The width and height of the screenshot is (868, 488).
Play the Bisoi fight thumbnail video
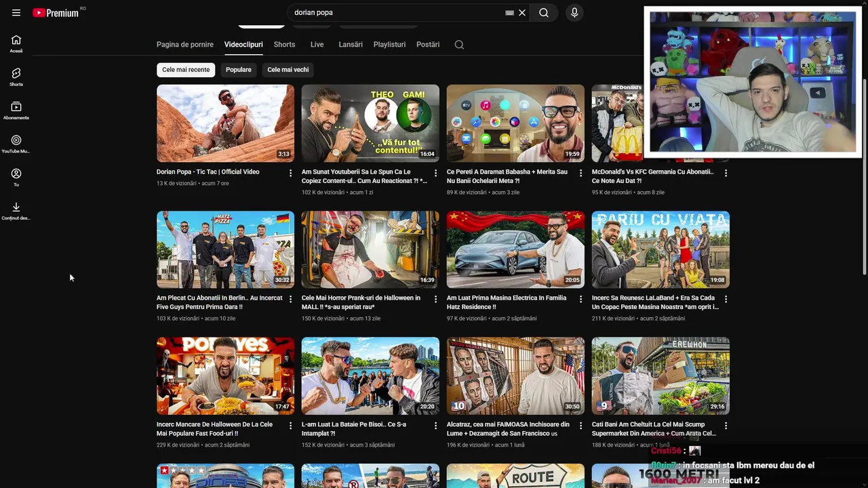(x=370, y=376)
